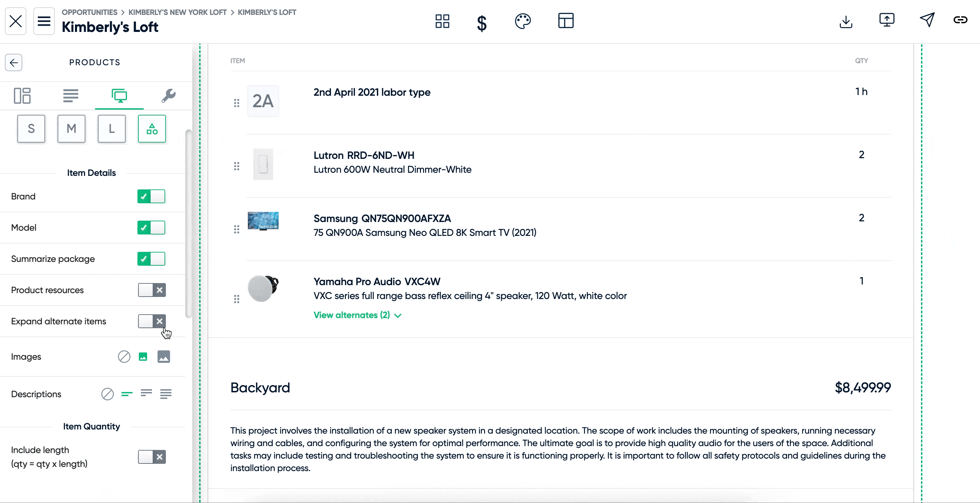Select small Images size
This screenshot has width=980, height=503.
point(143,357)
